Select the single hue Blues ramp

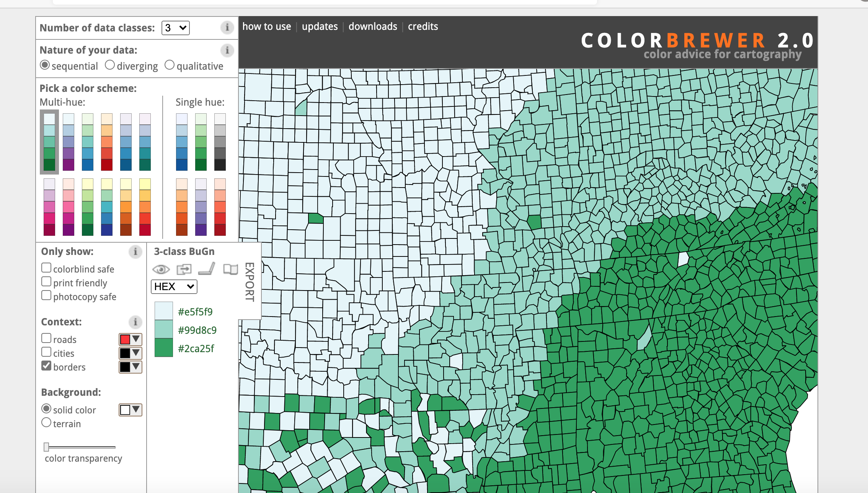coord(182,142)
